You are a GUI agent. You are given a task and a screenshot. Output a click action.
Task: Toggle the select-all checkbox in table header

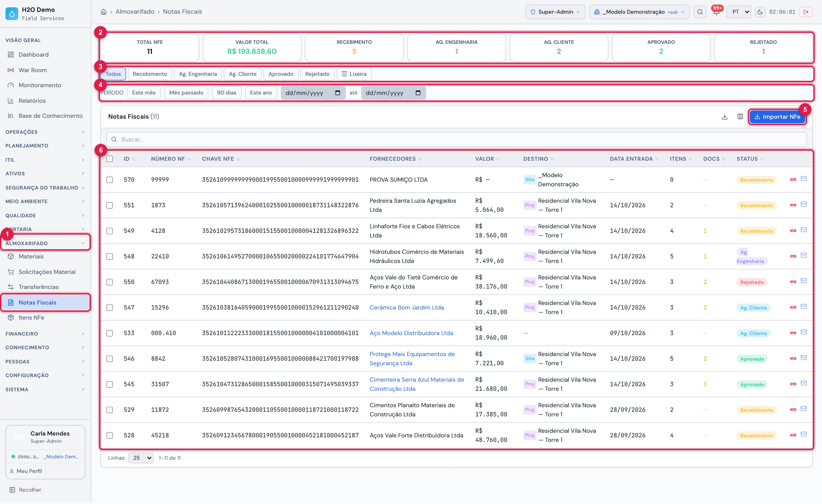[109, 159]
